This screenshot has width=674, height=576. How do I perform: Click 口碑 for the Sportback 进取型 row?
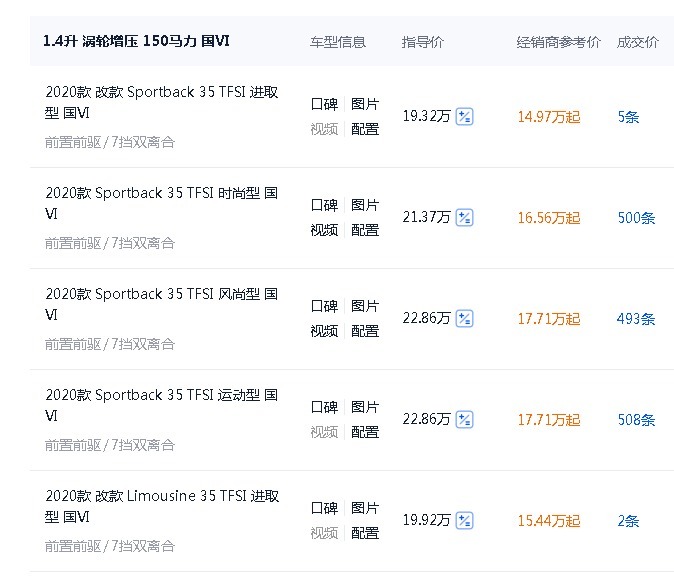[324, 104]
